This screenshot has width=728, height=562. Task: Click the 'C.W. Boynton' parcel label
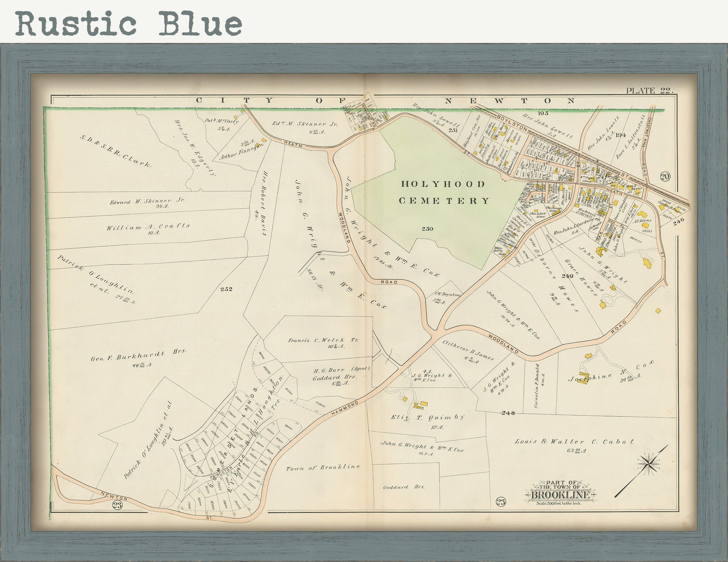tap(447, 295)
